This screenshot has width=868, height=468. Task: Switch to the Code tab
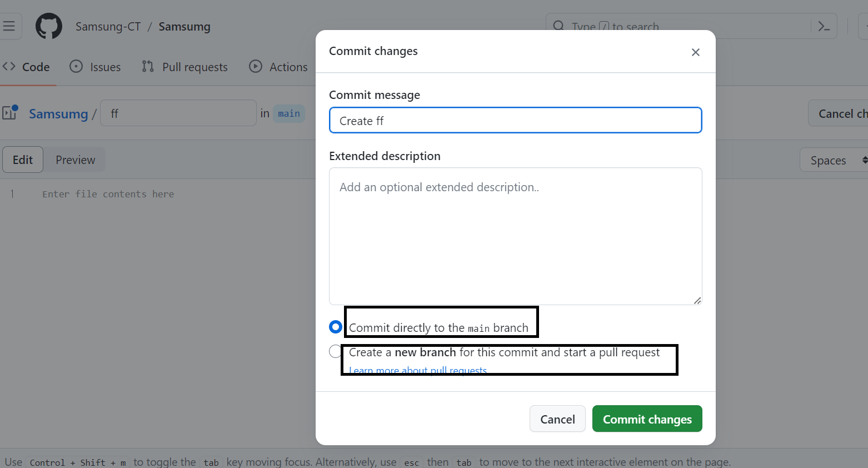click(26, 67)
